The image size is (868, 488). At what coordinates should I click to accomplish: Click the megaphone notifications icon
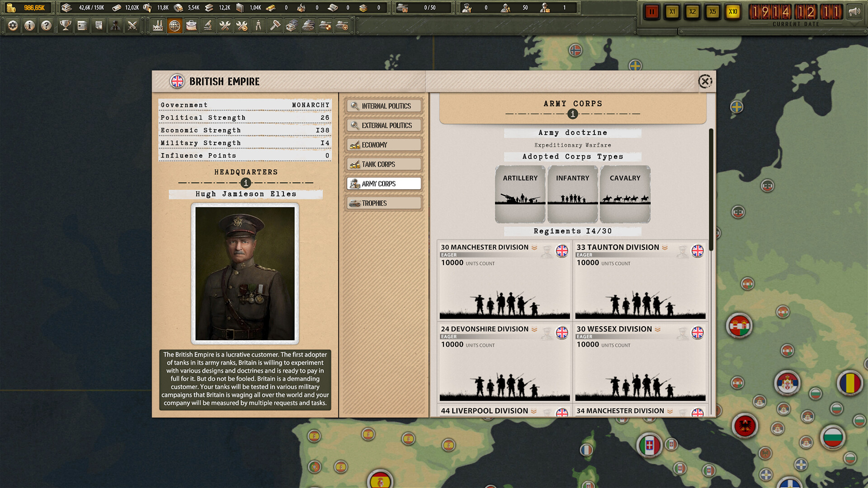click(854, 11)
